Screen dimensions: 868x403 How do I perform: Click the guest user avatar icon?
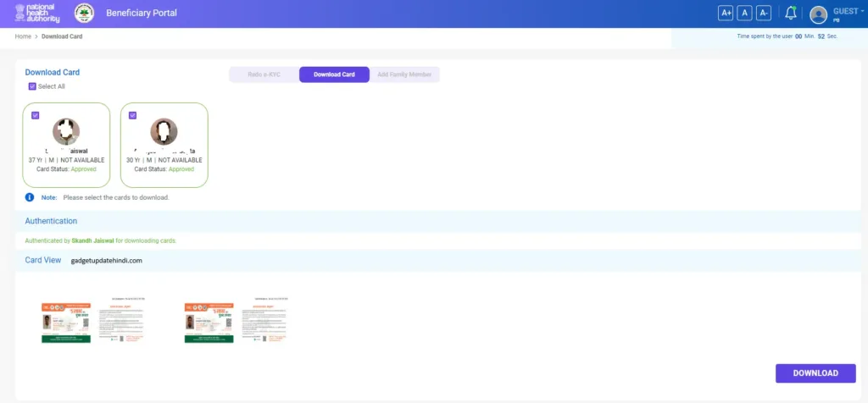click(x=818, y=14)
